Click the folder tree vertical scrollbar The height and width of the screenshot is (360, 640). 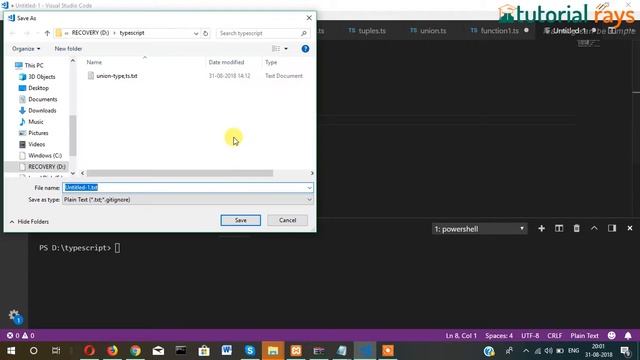tap(73, 136)
